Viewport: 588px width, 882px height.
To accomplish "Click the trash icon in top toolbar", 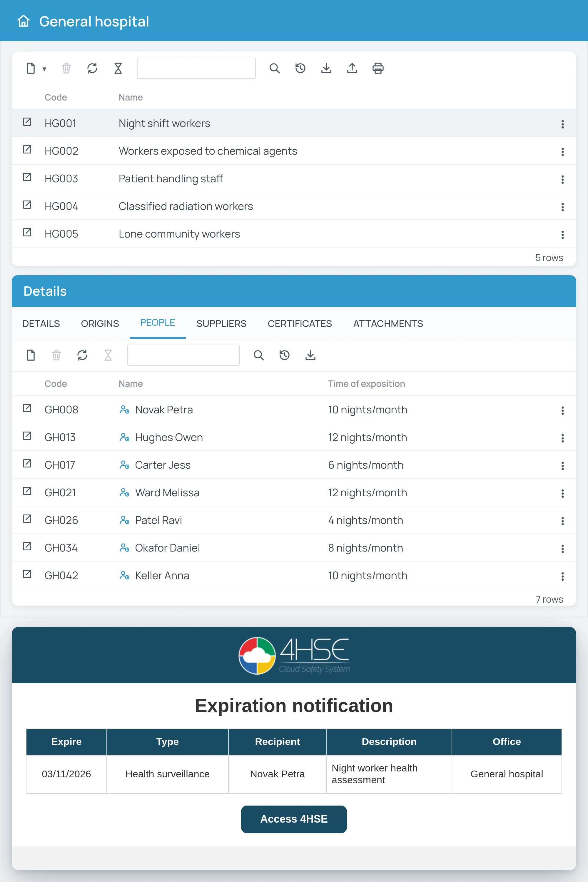I will click(x=66, y=68).
